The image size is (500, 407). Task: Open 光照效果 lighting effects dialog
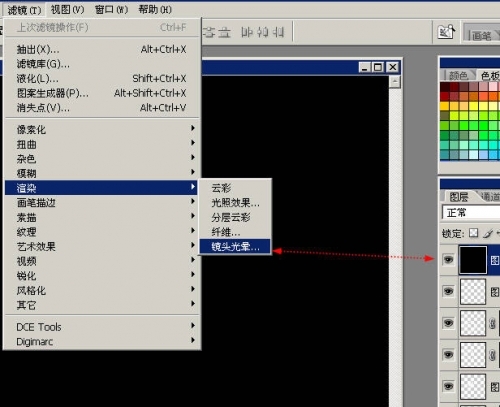coord(235,203)
